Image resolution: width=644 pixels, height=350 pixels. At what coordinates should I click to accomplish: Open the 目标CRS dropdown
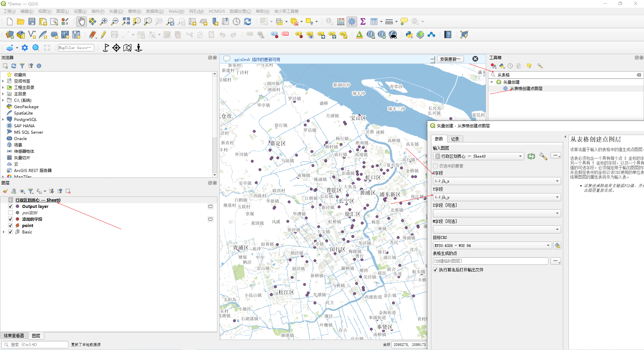tap(492, 246)
